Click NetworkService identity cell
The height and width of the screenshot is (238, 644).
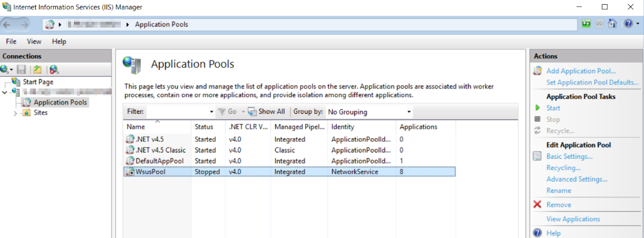click(354, 172)
